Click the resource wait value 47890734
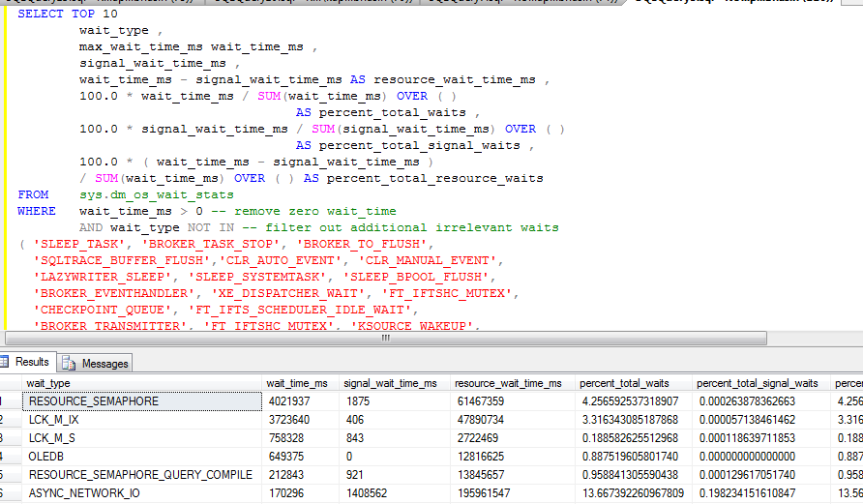Image resolution: width=863 pixels, height=504 pixels. point(481,420)
